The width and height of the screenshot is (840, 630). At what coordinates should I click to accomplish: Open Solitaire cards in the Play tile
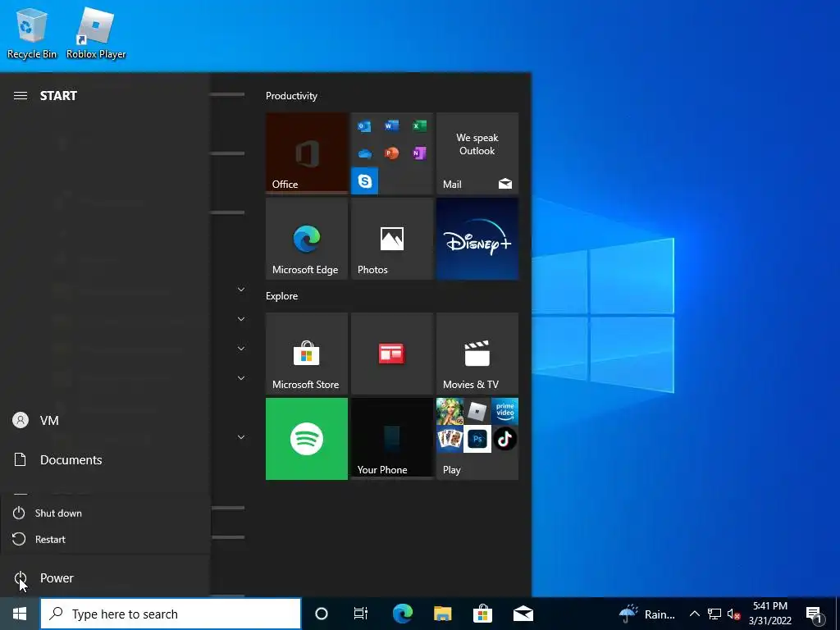pyautogui.click(x=450, y=439)
